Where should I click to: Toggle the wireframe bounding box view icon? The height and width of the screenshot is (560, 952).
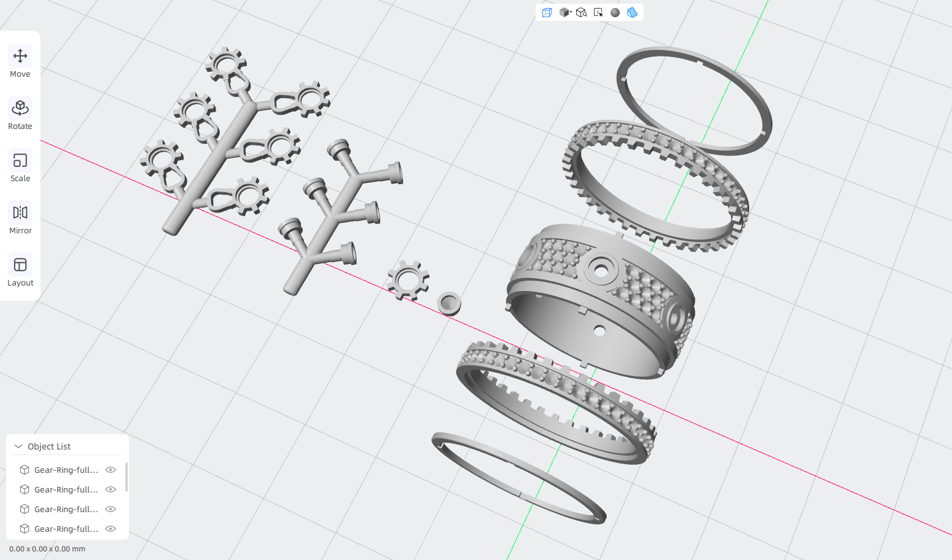pos(547,12)
